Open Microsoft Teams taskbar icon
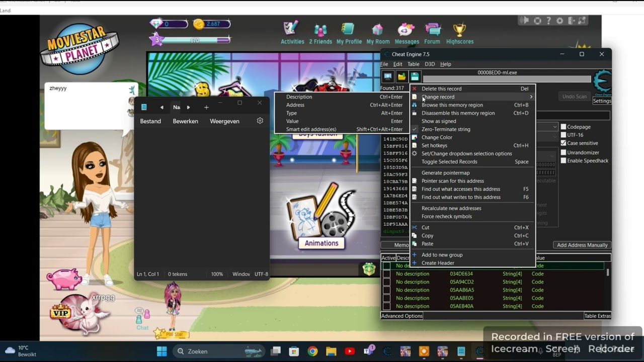Image resolution: width=644 pixels, height=362 pixels. coord(368,350)
